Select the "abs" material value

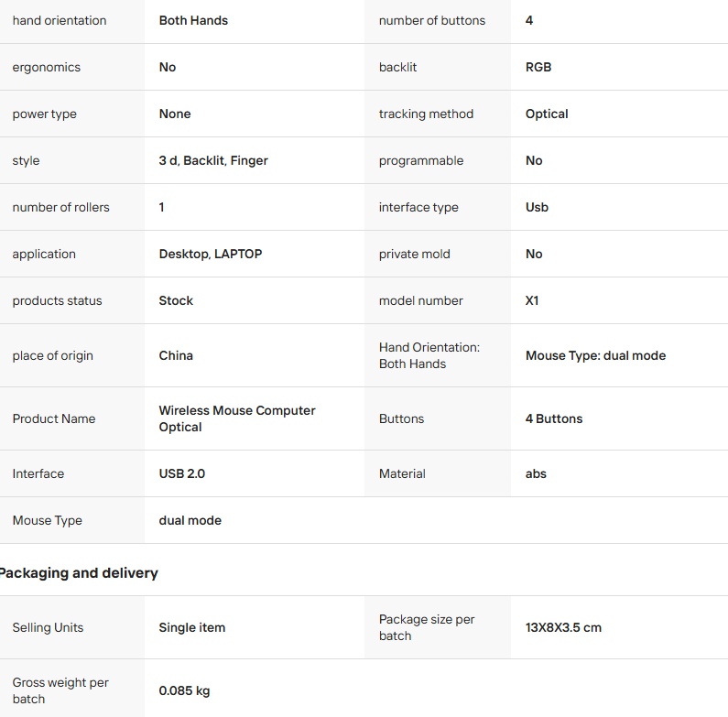536,473
